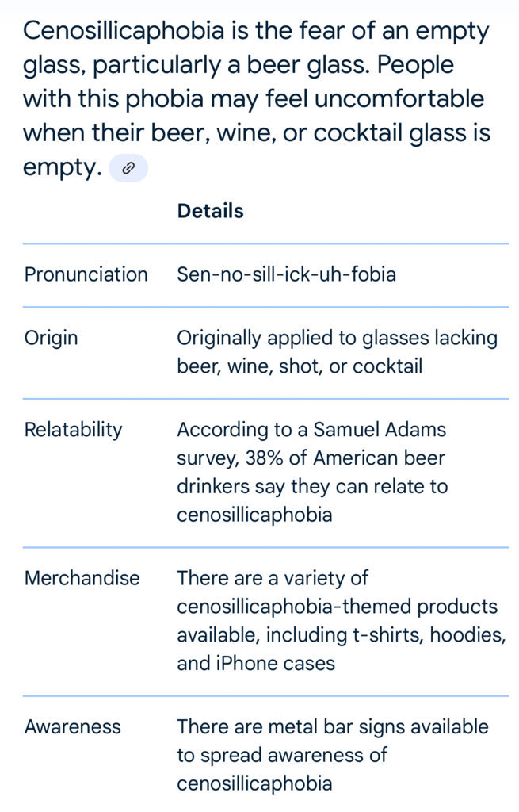Select the Awareness row label
This screenshot has width=519, height=812.
click(x=72, y=726)
